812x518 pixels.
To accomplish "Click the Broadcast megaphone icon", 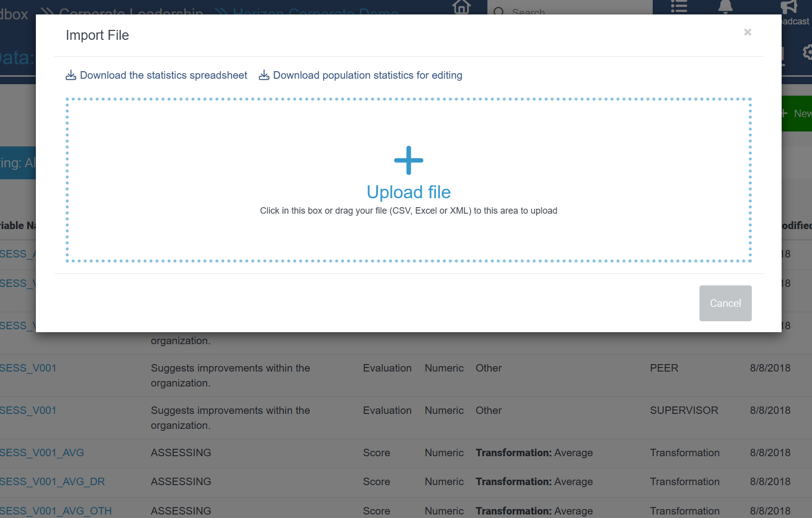I will (x=789, y=7).
